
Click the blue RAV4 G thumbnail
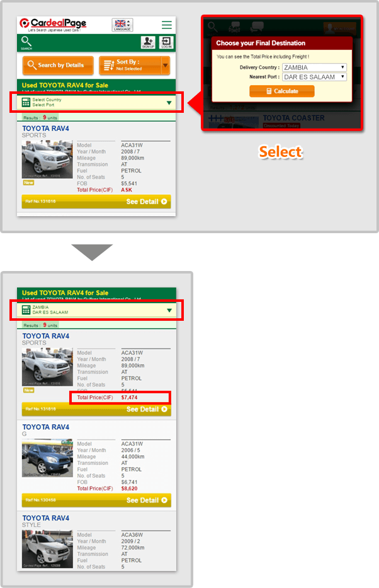point(47,458)
